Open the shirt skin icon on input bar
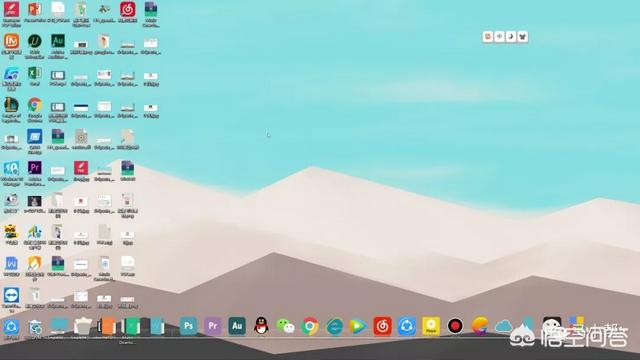Image resolution: width=640 pixels, height=360 pixels. coord(522,37)
